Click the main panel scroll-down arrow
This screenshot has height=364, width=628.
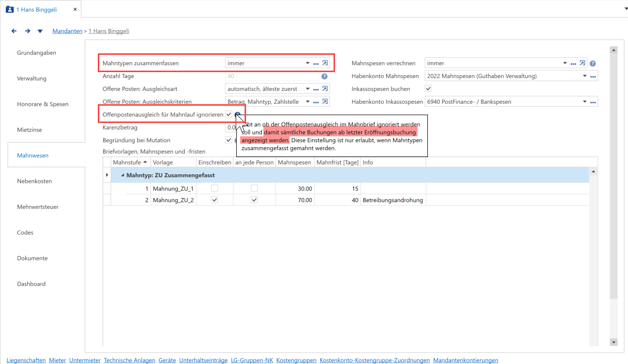click(614, 342)
